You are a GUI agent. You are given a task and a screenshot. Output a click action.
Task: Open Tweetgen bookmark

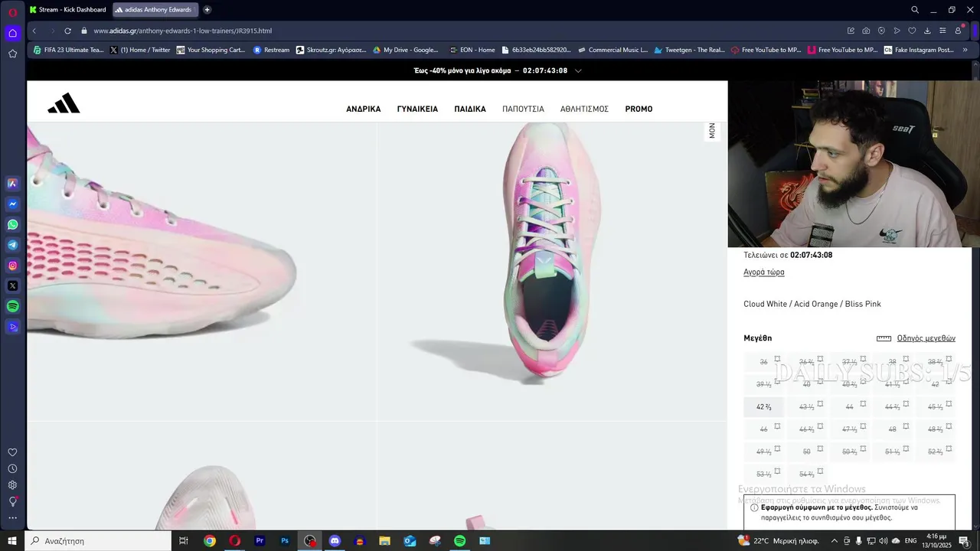[x=689, y=50]
